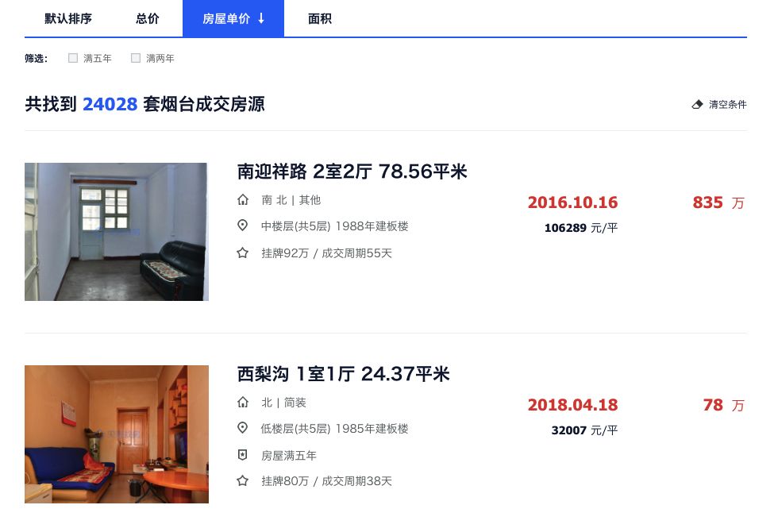Select the result count 24028
The image size is (778, 532).
pyautogui.click(x=110, y=104)
